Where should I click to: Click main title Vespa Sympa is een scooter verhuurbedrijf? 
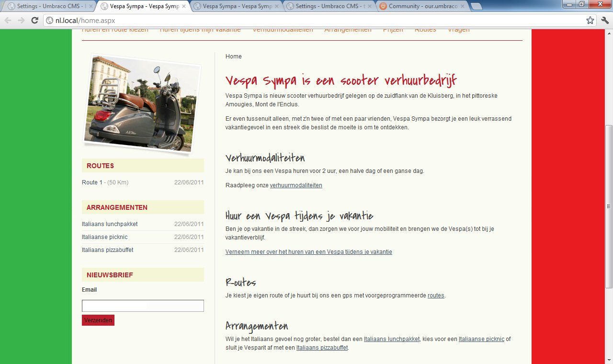(341, 80)
